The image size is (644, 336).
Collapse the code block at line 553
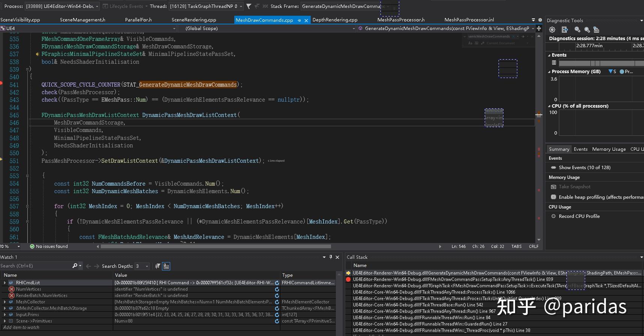(27, 175)
